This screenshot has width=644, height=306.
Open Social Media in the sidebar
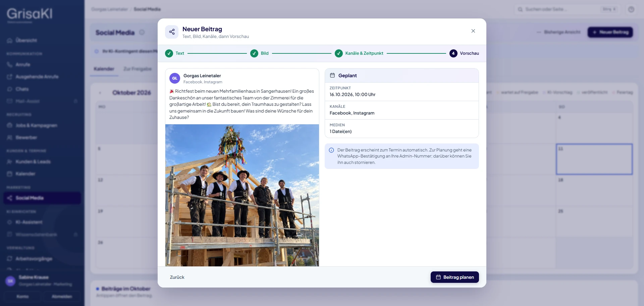42,198
